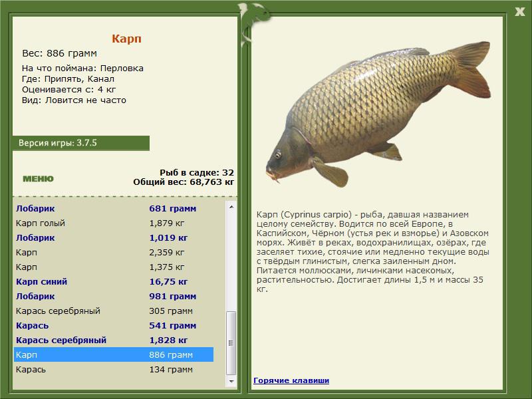Click На что поймана: Перловка line
The height and width of the screenshot is (399, 532).
click(82, 68)
